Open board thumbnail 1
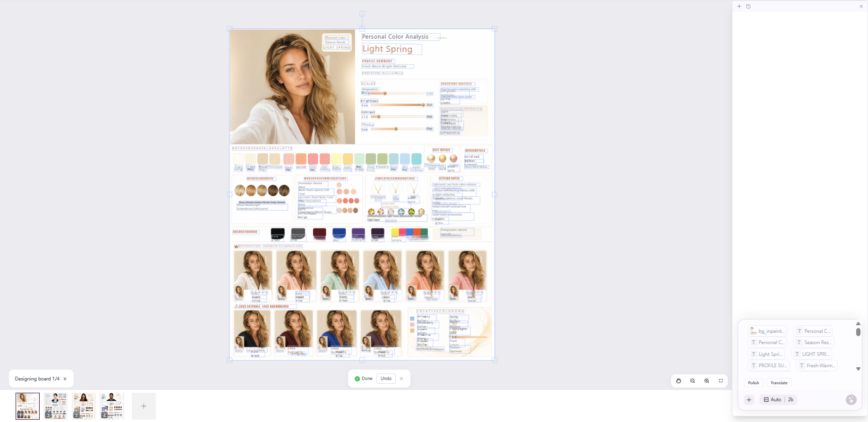868x422 pixels. click(27, 406)
